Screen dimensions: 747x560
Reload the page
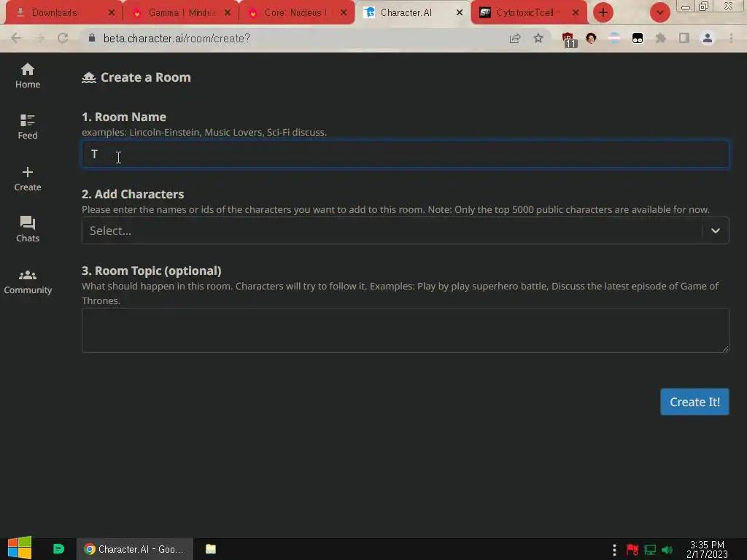(x=63, y=38)
